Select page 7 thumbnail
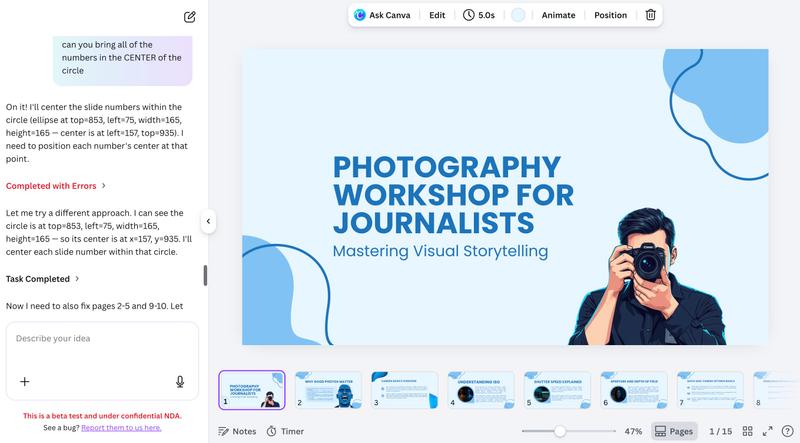The image size is (800, 443). point(710,390)
